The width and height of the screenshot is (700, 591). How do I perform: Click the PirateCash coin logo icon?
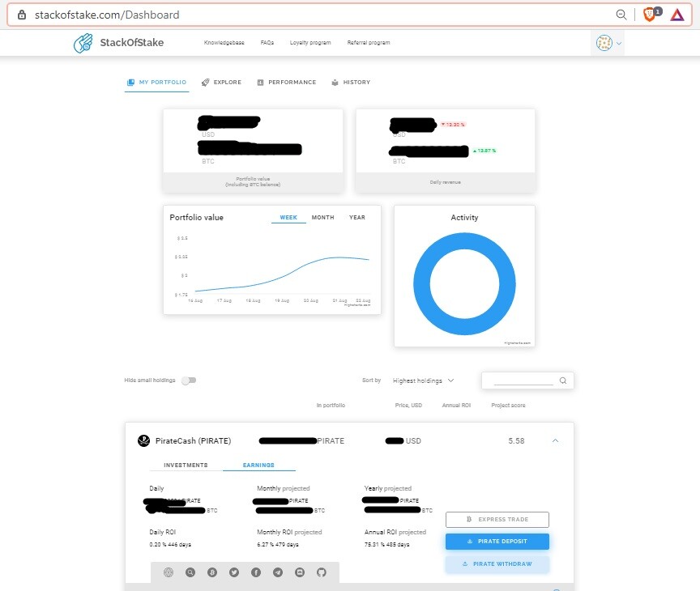tap(143, 440)
